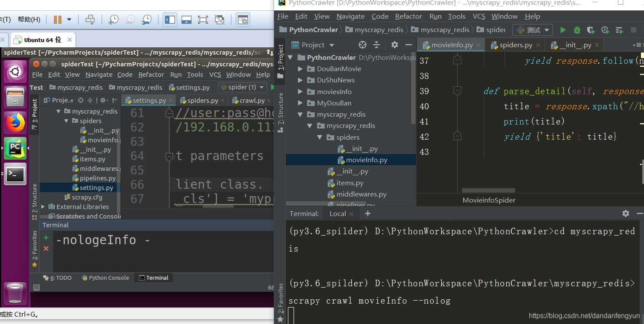Image resolution: width=644 pixels, height=324 pixels.
Task: Click green Run button in Windows PyCharm
Action: [x=563, y=30]
